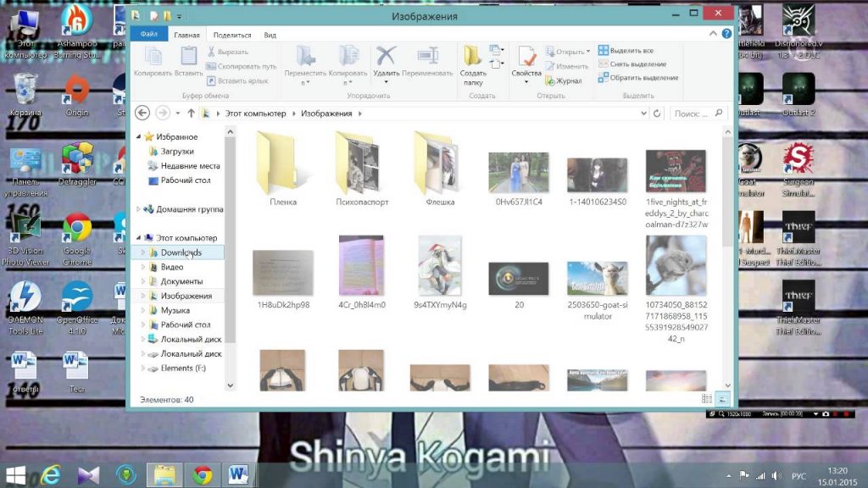Click the Properties (Свойства) icon
Viewport: 868px width, 488px height.
(526, 57)
